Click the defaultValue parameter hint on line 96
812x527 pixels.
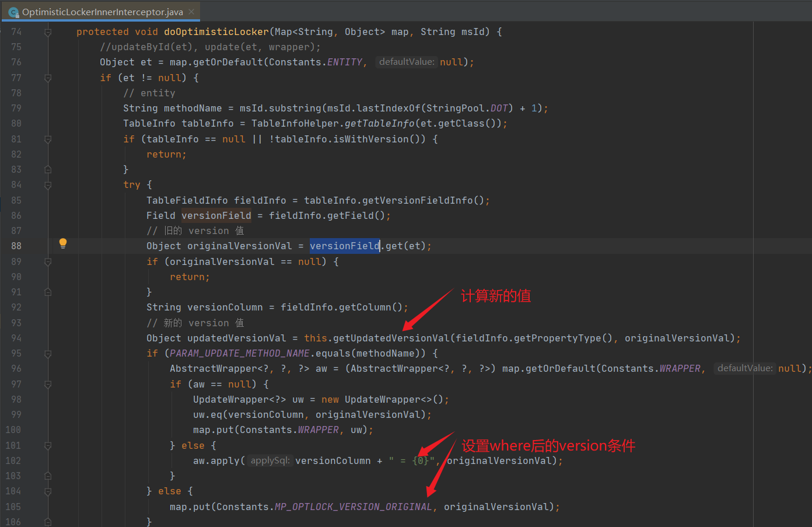745,368
